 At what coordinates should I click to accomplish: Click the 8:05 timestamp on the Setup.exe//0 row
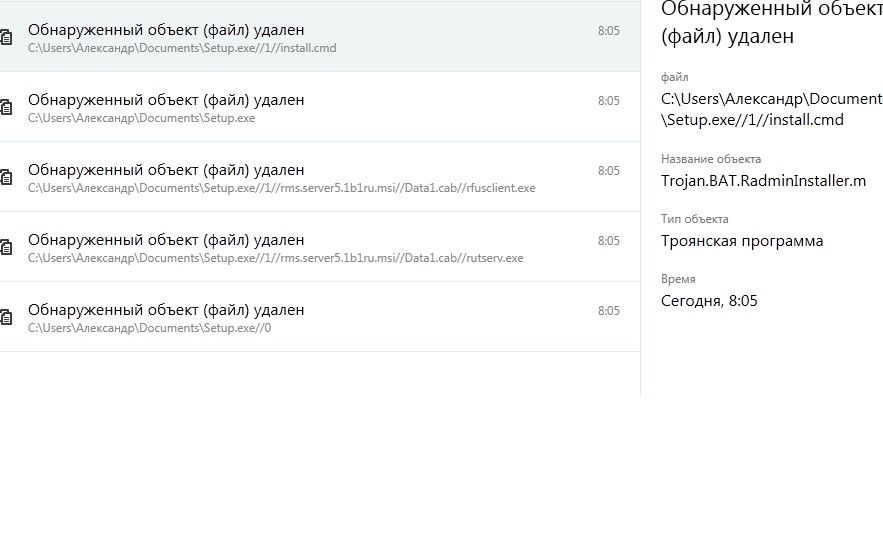click(x=609, y=310)
